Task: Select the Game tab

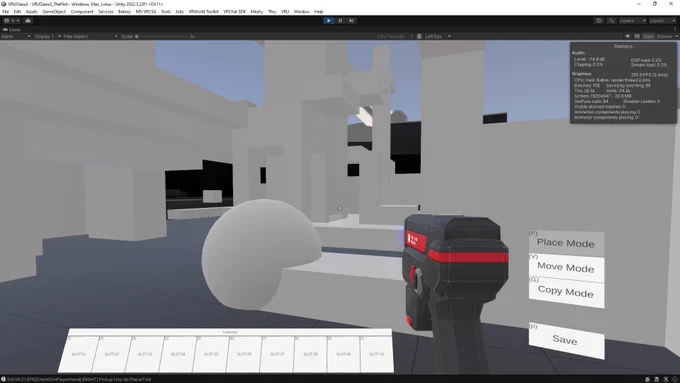Action: pyautogui.click(x=12, y=29)
